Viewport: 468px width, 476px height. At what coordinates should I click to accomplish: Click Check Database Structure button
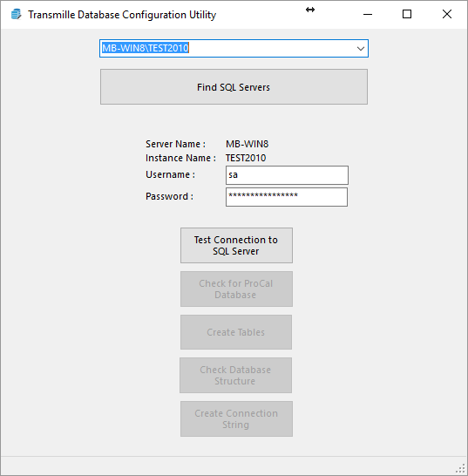click(236, 375)
